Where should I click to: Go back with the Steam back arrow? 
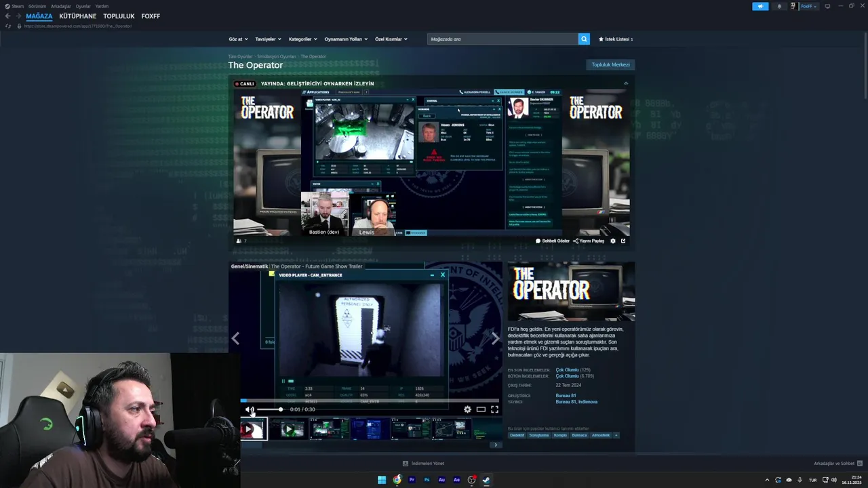tap(7, 16)
